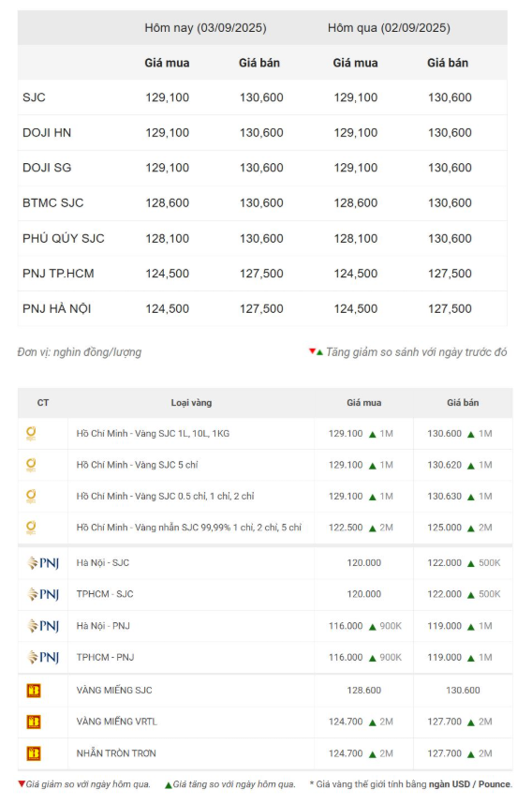Click the ngàn USD / Pounce footnote text
The height and width of the screenshot is (804, 532).
(469, 784)
